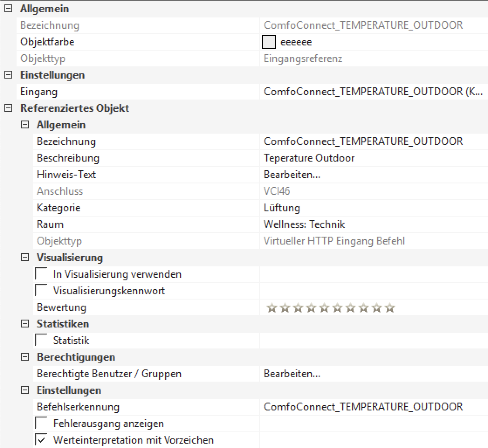Select the Eingang value field

[374, 92]
